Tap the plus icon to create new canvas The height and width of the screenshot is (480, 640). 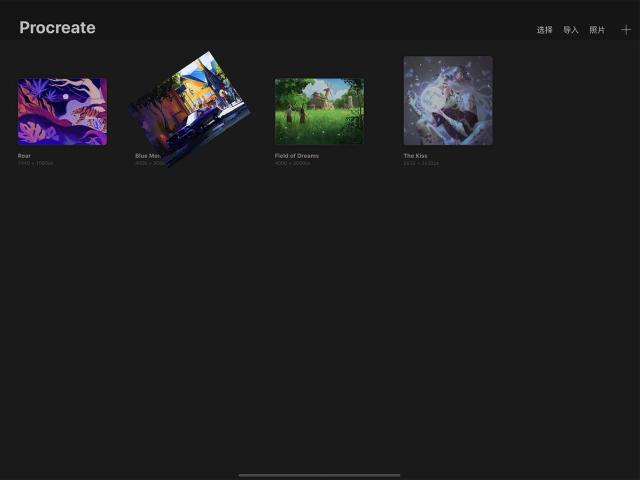(x=626, y=30)
